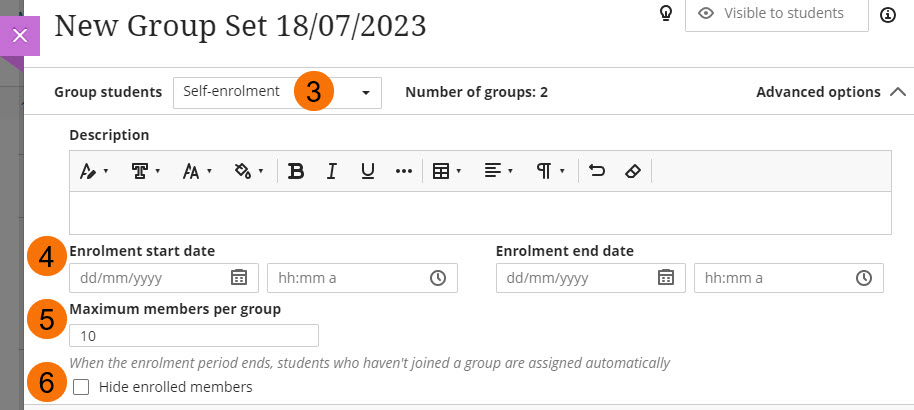Click the New Group Set 18/07/2023 title
Image resolution: width=914 pixels, height=410 pixels.
[x=240, y=26]
